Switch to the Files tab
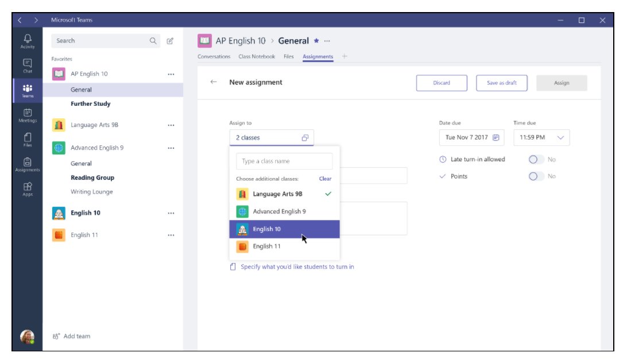The height and width of the screenshot is (364, 631). [289, 56]
